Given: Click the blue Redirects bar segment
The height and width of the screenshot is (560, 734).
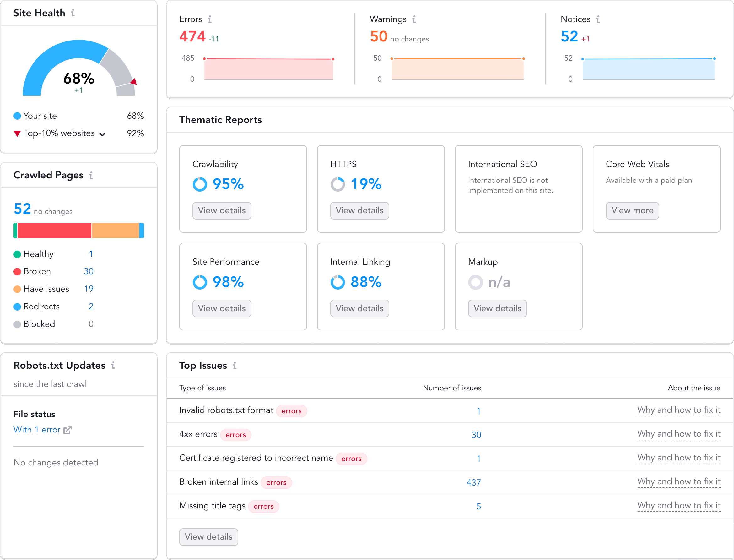Looking at the screenshot, I should pos(142,231).
